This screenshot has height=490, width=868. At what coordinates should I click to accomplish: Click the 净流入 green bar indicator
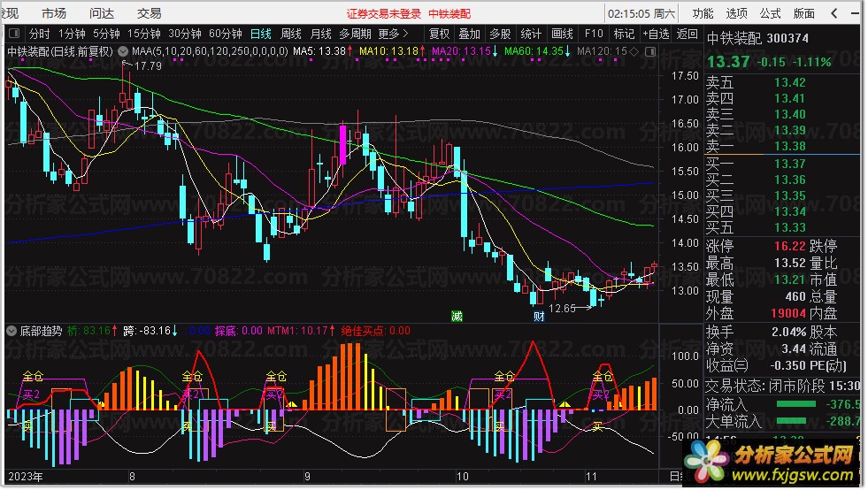click(x=796, y=404)
